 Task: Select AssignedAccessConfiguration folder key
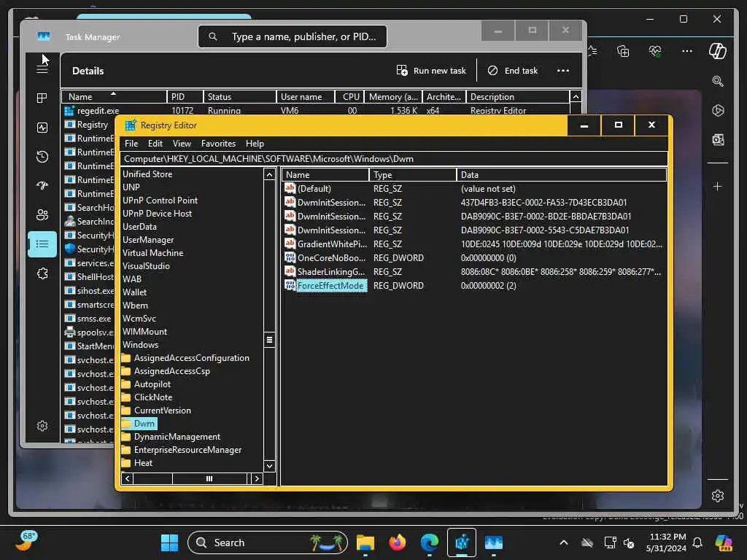tap(185, 358)
